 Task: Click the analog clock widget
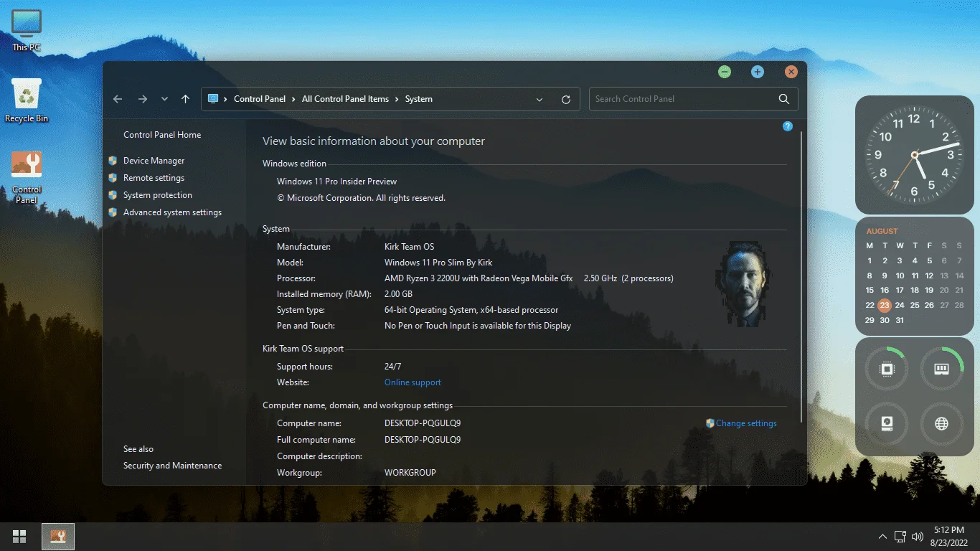pos(914,155)
